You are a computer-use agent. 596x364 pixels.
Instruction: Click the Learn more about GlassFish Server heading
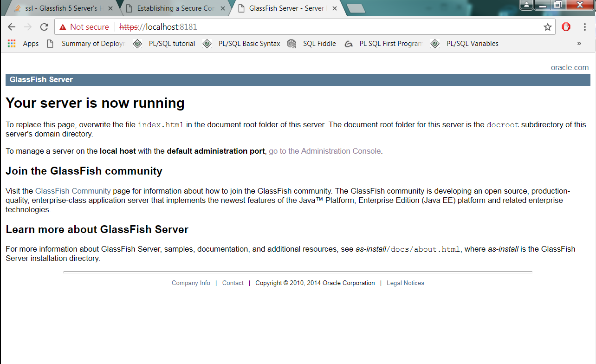[x=97, y=229]
